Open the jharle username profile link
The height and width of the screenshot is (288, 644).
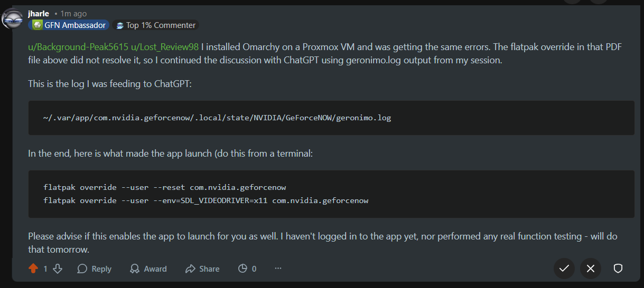[x=39, y=13]
